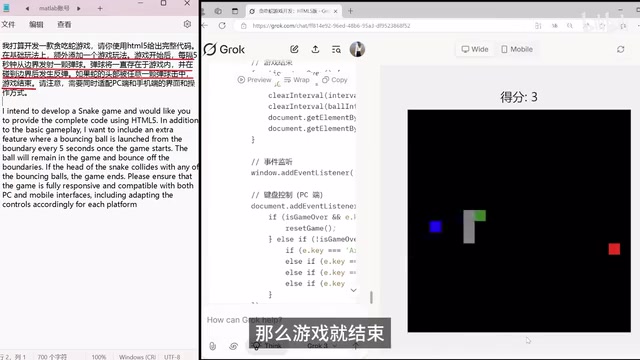The height and width of the screenshot is (360, 640).
Task: Toggle the DeepSearch icon in Grok input
Action: (x=233, y=346)
